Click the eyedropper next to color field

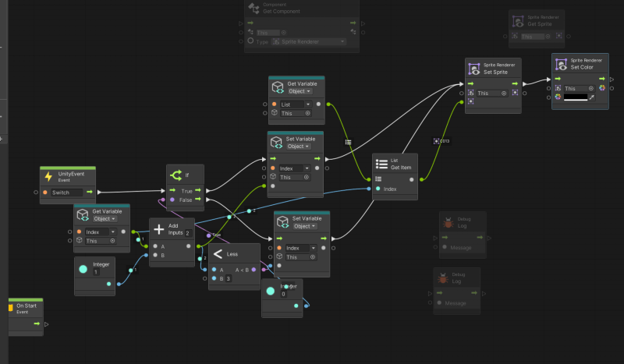tap(592, 97)
